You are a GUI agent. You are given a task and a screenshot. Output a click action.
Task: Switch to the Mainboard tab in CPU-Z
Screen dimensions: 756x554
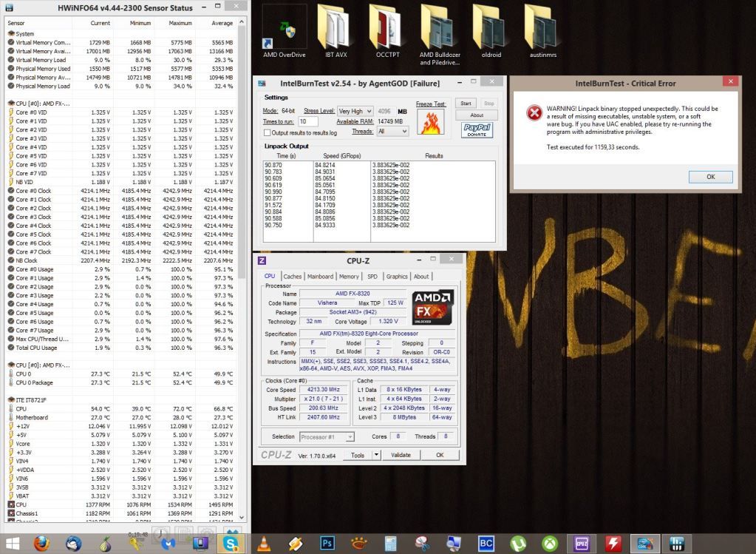tap(320, 277)
